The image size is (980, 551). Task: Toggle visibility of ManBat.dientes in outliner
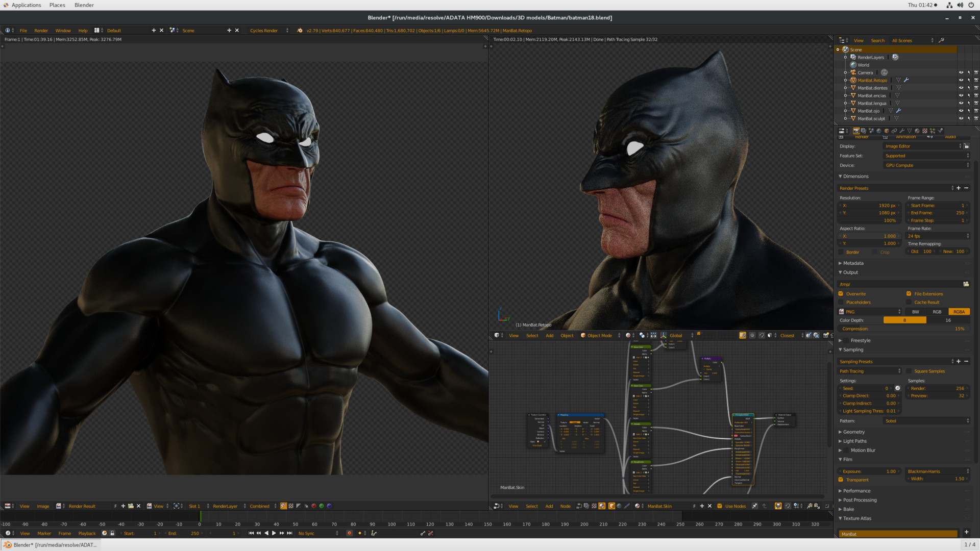point(961,88)
